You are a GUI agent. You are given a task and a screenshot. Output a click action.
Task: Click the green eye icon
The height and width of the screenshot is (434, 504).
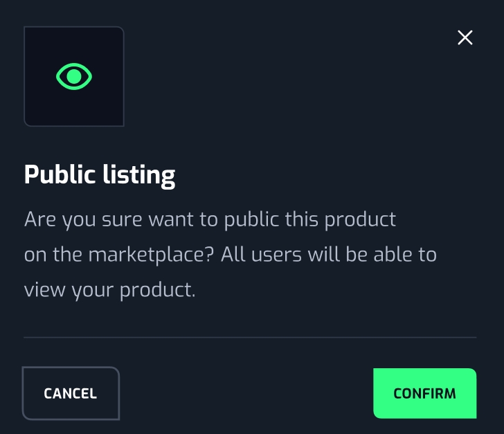point(74,76)
